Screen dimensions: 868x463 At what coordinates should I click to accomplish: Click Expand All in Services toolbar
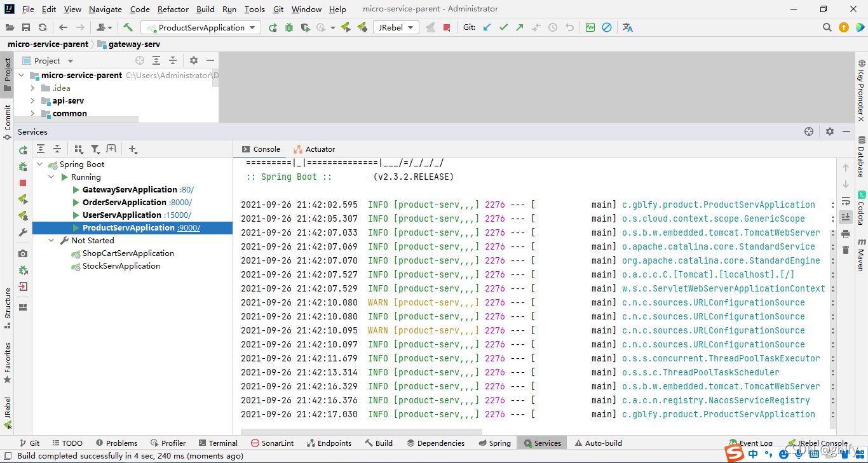coord(41,149)
